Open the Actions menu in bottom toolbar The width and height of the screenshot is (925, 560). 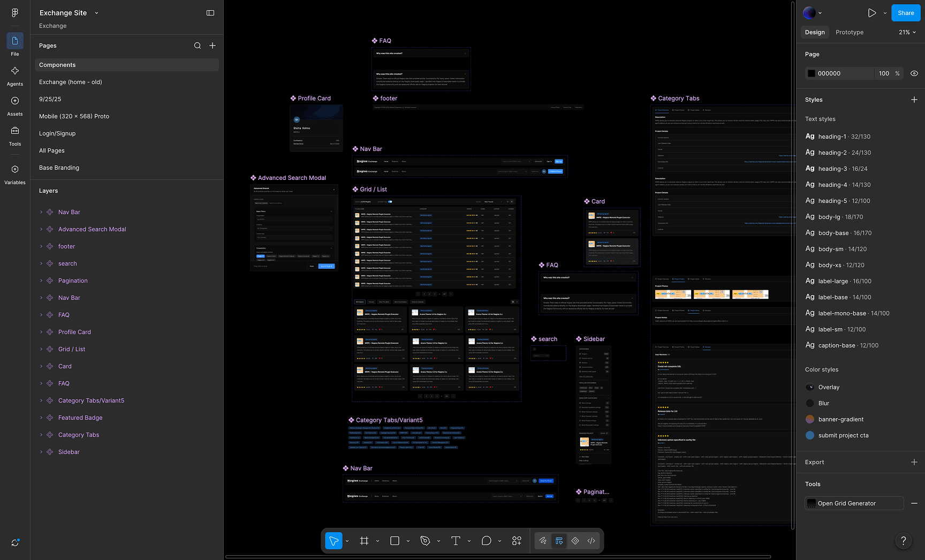tap(517, 541)
